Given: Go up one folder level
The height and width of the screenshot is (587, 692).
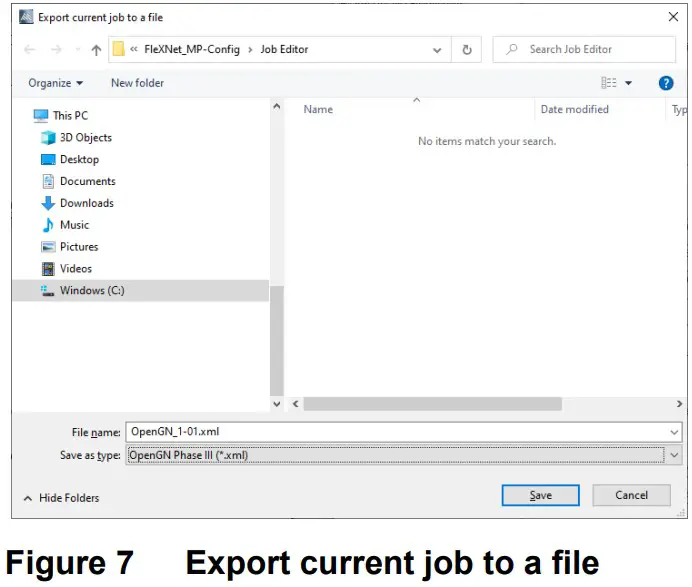Looking at the screenshot, I should pyautogui.click(x=96, y=50).
